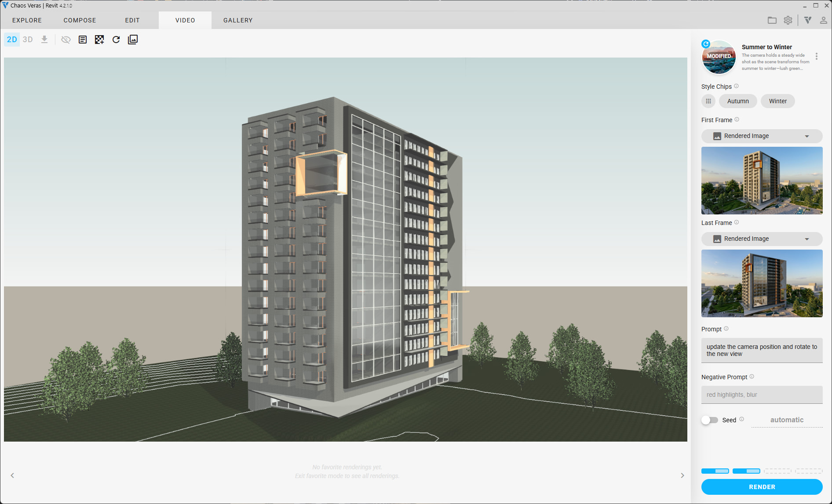Open the folder icon in the top bar
The width and height of the screenshot is (832, 504).
[x=772, y=20]
